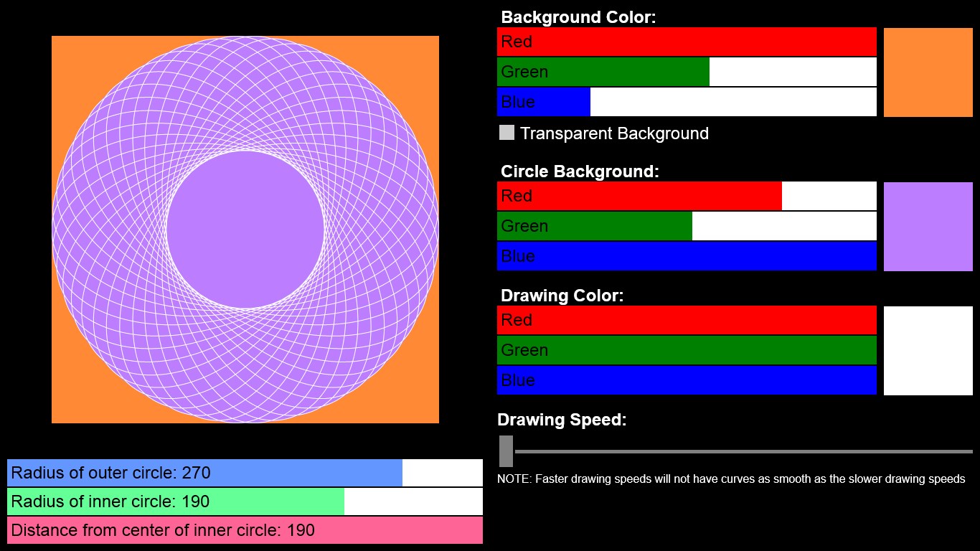
Task: Click the Drawing Color Red slider
Action: pyautogui.click(x=686, y=320)
